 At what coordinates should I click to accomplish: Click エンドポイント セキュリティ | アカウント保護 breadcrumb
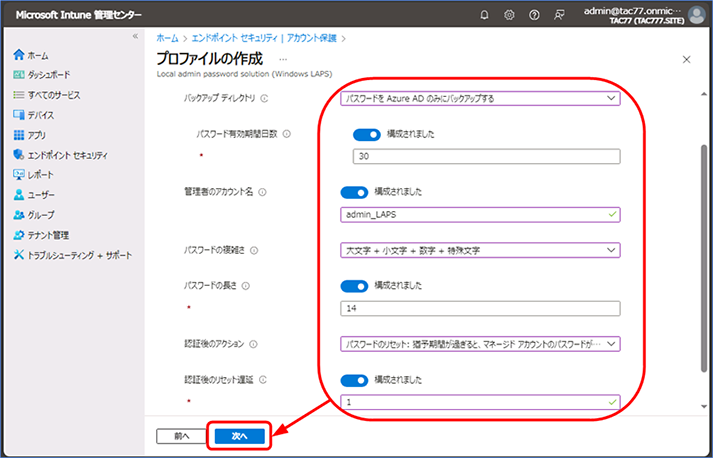[265, 38]
